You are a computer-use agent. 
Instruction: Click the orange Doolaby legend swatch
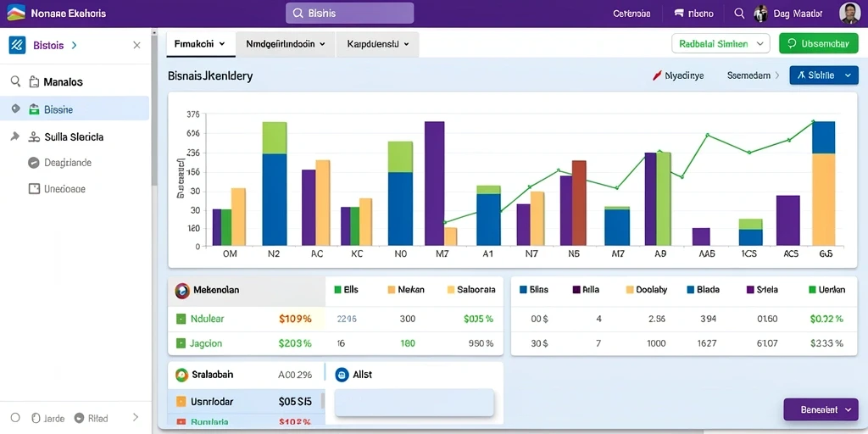tap(630, 290)
